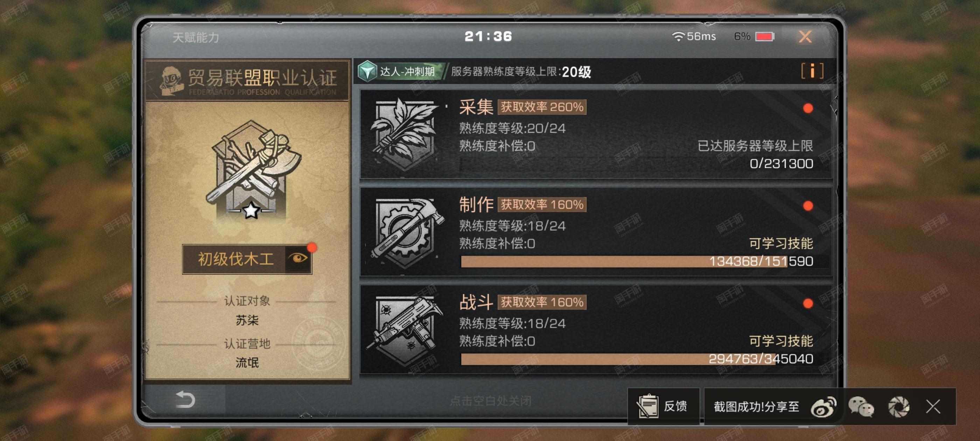Open the 采集 gathering leaf badge icon
This screenshot has height=441, width=980.
click(x=404, y=134)
